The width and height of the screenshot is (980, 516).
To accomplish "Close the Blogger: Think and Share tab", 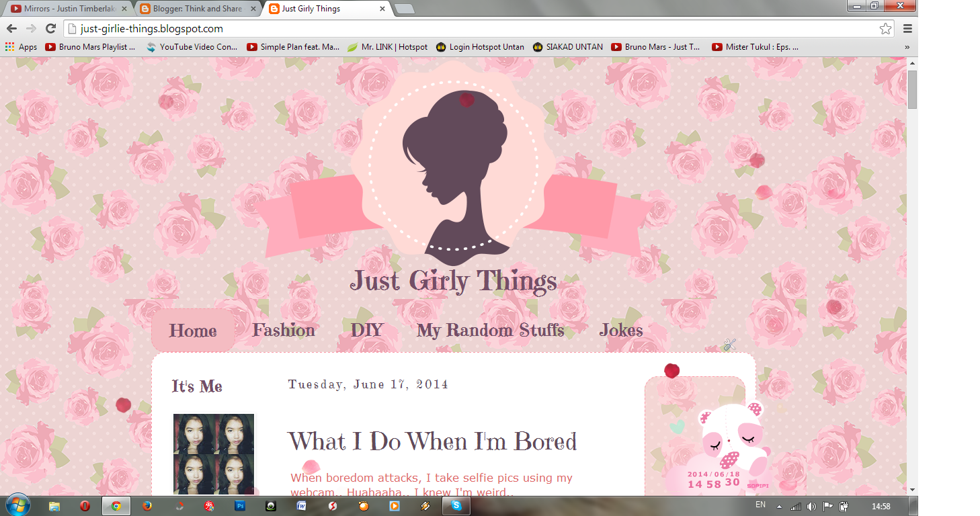I will (x=252, y=9).
